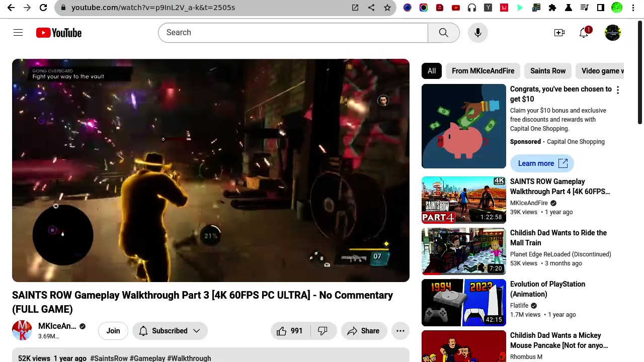The height and width of the screenshot is (362, 644).
Task: Expand the Subscribed notification dropdown
Action: 170,331
